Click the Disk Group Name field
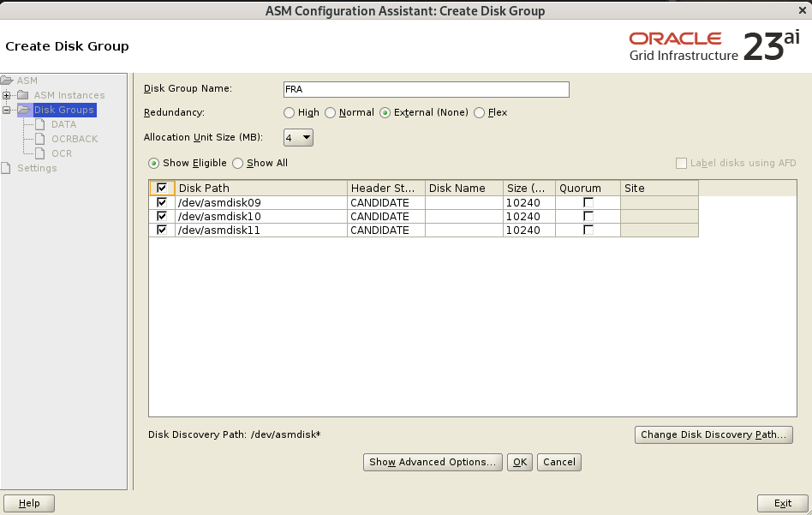This screenshot has height=515, width=812. pos(427,89)
